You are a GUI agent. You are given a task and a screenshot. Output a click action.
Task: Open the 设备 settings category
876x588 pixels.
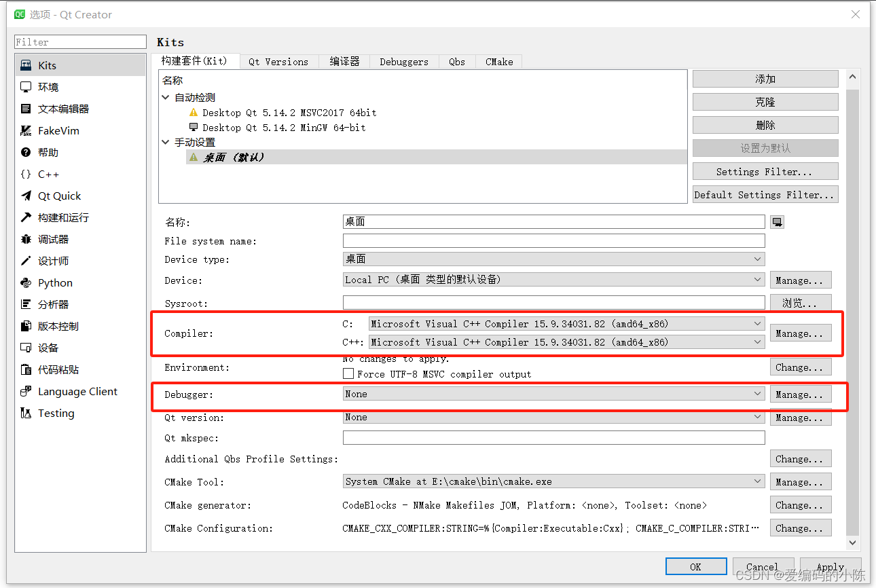tap(80, 348)
